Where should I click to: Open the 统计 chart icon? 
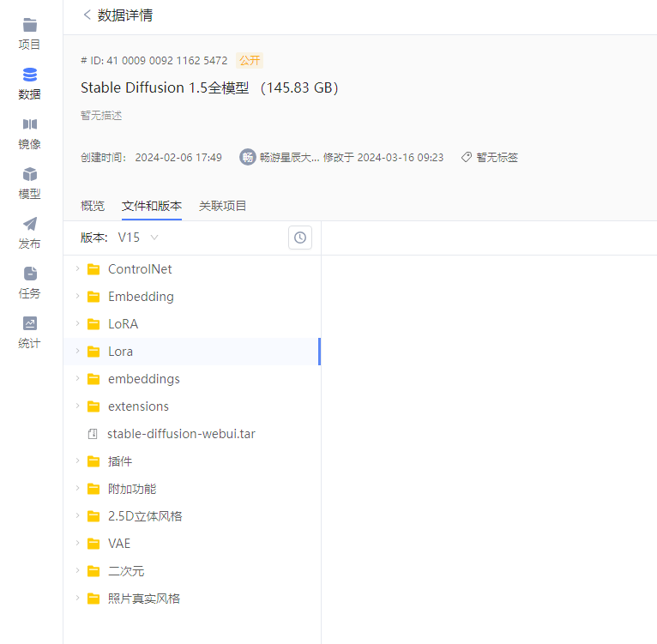click(30, 323)
